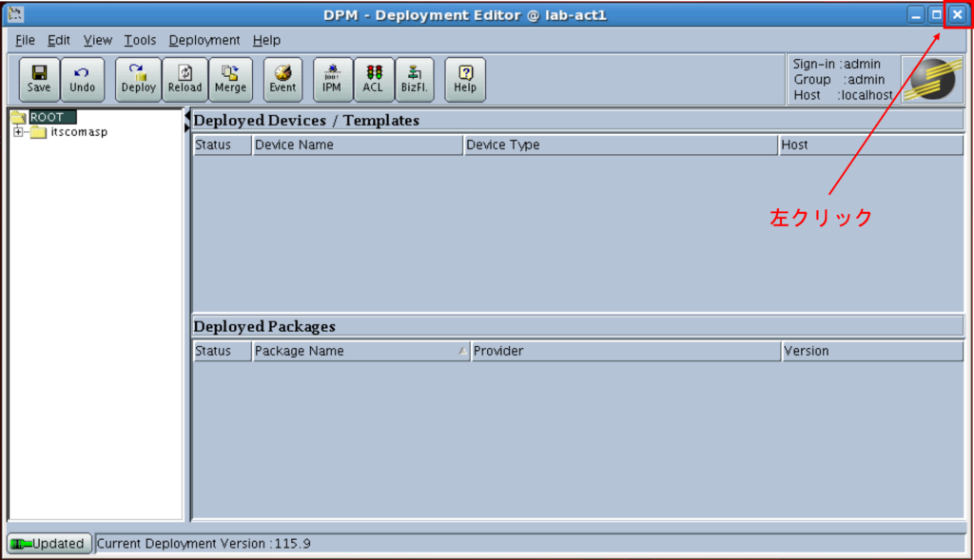Close the Deployment Editor window
974x560 pixels.
pyautogui.click(x=957, y=15)
